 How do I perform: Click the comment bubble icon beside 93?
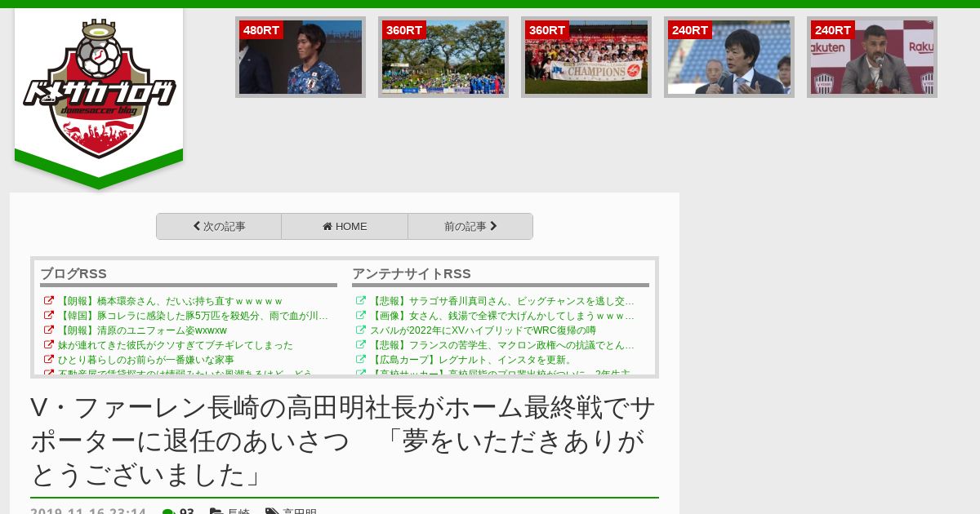168,512
